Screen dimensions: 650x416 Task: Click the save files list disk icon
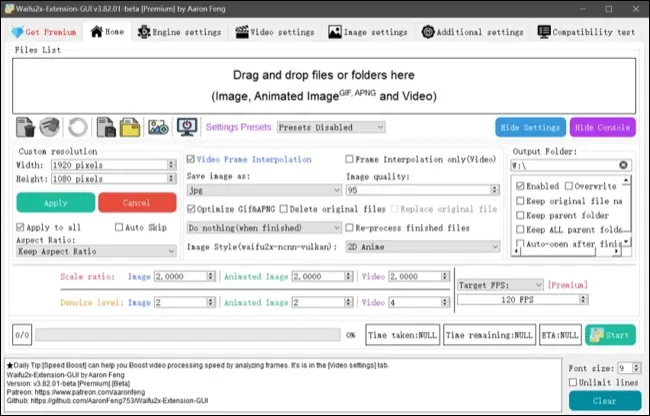[x=106, y=127]
